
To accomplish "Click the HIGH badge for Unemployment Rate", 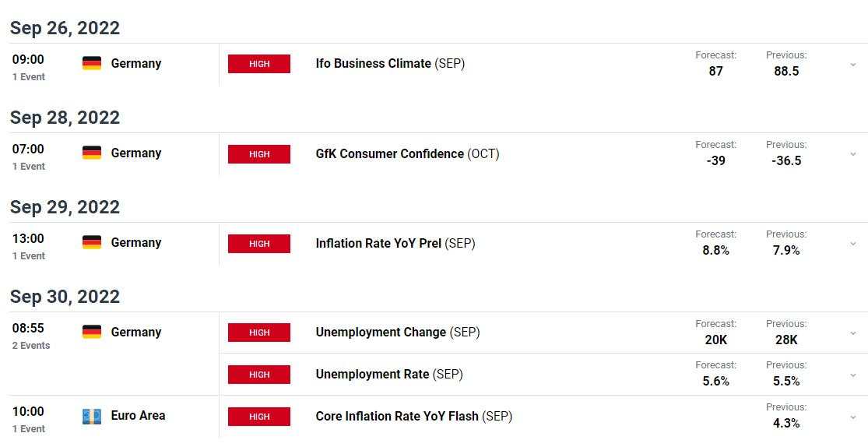I will 259,375.
